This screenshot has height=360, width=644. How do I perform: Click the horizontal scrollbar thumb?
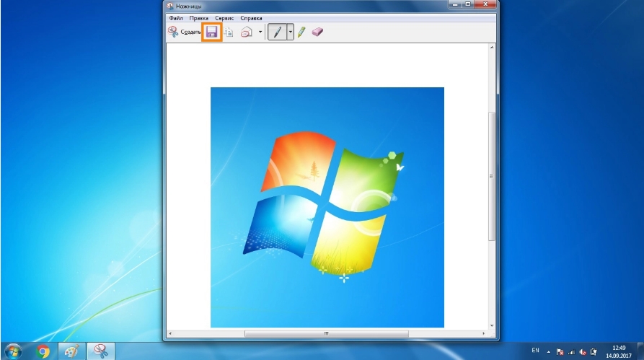[327, 333]
